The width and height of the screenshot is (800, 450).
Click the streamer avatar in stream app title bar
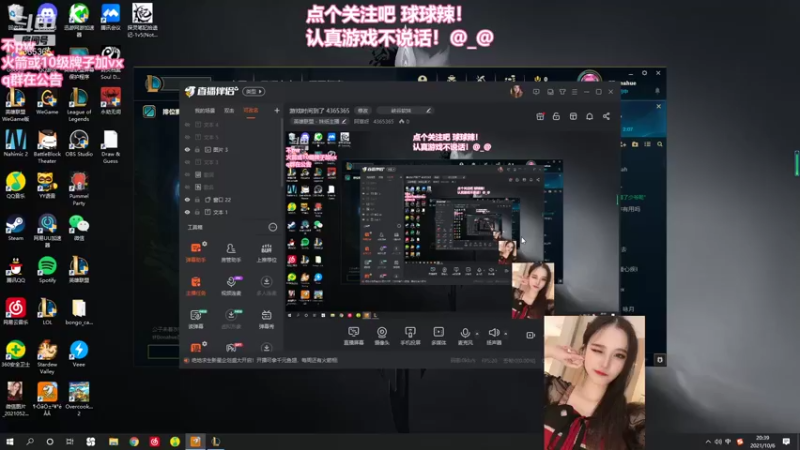(516, 92)
